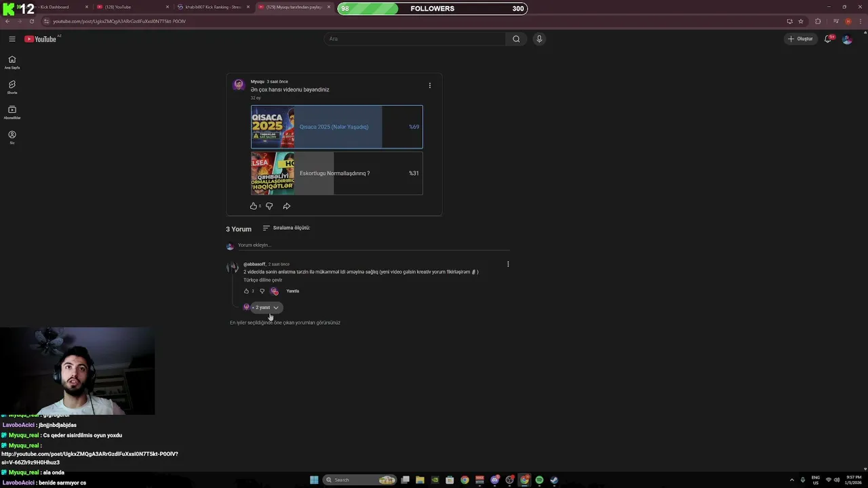Open the Myuqu channel name link
Screen dimensions: 868x488
258,81
